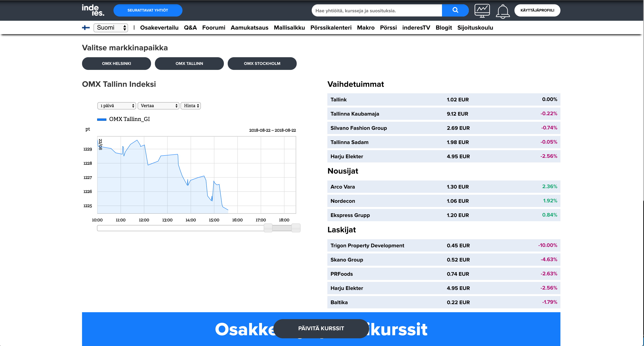The image size is (644, 346).
Task: Click Seurattavat yhtiöt button
Action: click(x=148, y=10)
